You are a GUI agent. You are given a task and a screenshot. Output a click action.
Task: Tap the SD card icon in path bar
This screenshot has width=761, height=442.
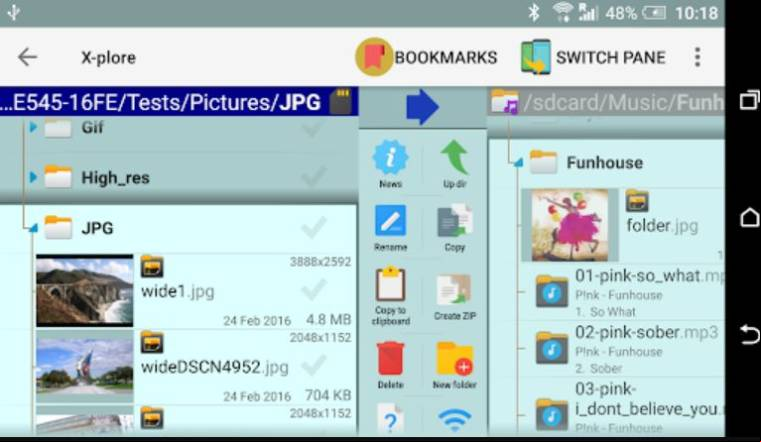[x=342, y=101]
